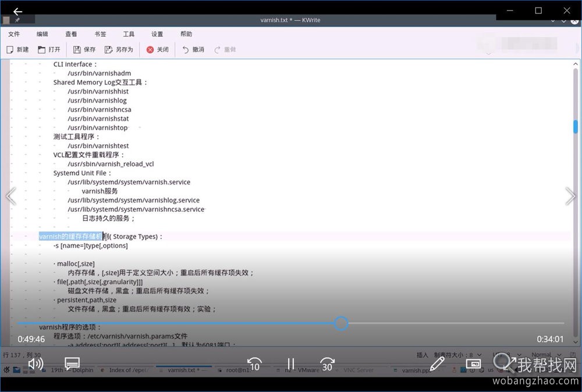Viewport: 582px width, 392px height.
Task: Click the /usr/bin/varnishadm line
Action: pyautogui.click(x=99, y=73)
